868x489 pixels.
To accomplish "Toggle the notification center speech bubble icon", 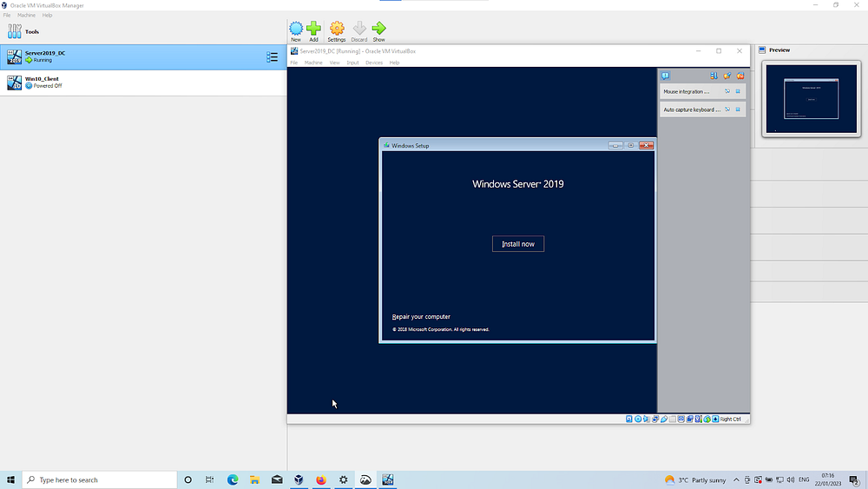I will click(666, 76).
